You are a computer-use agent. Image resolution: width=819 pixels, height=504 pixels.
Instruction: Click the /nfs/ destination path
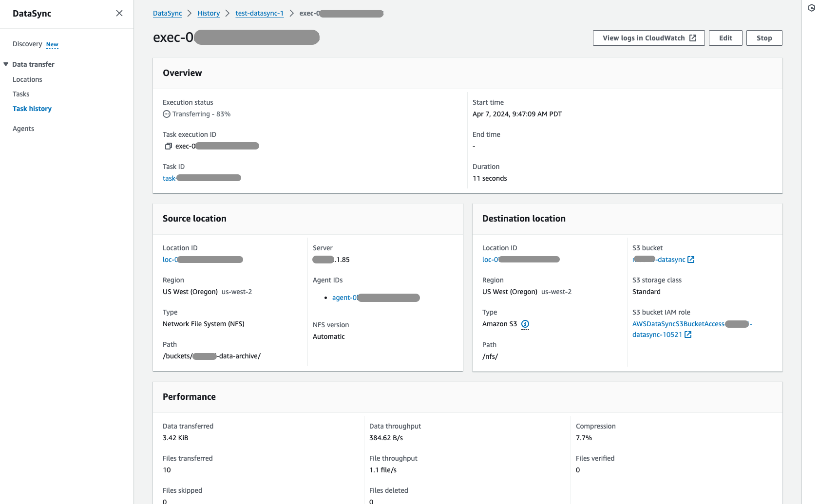(490, 356)
